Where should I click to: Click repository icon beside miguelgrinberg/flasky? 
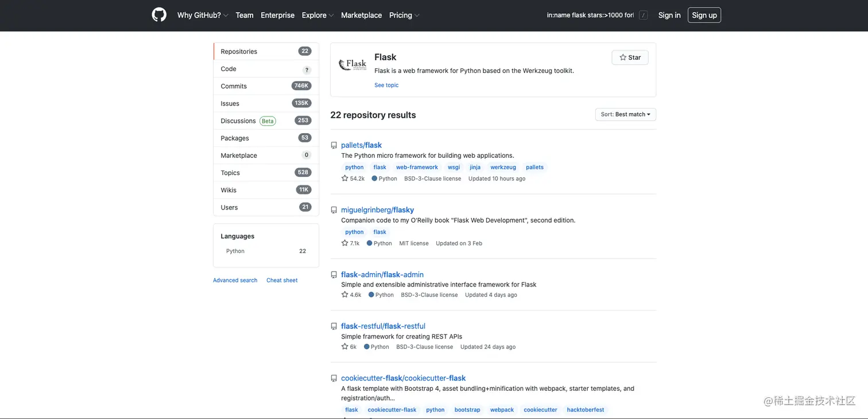pyautogui.click(x=334, y=211)
